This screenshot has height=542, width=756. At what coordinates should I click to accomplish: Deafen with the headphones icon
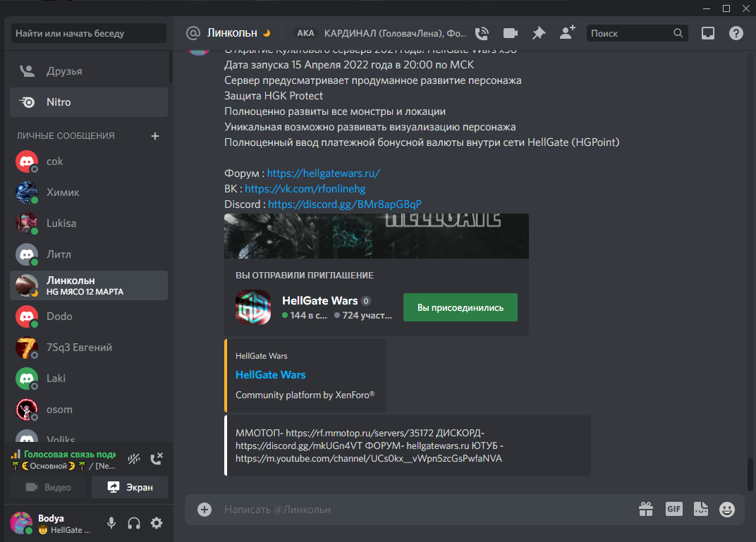(134, 523)
